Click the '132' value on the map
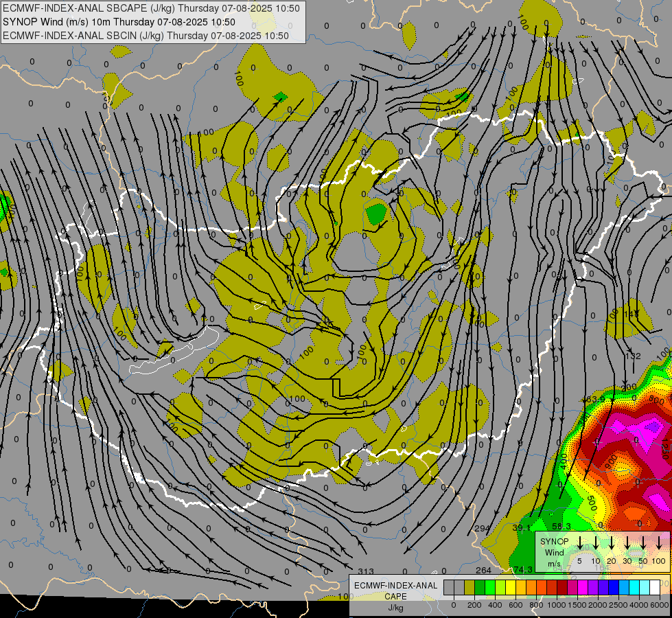 point(633,356)
